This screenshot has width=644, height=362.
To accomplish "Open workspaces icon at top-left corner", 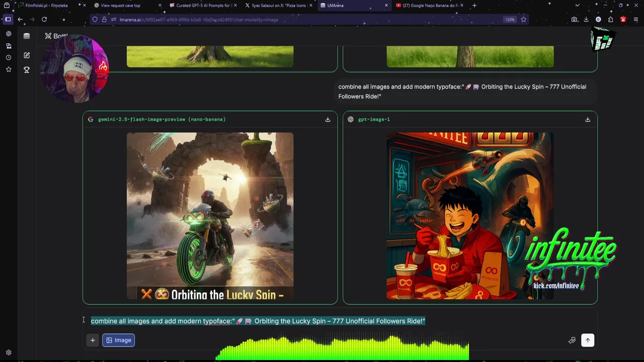I will tap(7, 6).
